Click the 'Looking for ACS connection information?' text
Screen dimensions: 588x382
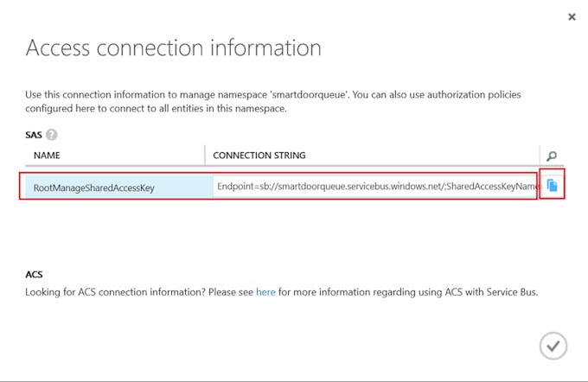tap(115, 292)
